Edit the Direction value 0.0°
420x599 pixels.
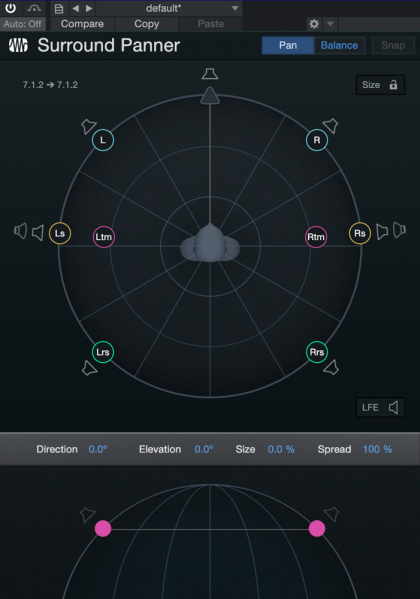coord(98,449)
